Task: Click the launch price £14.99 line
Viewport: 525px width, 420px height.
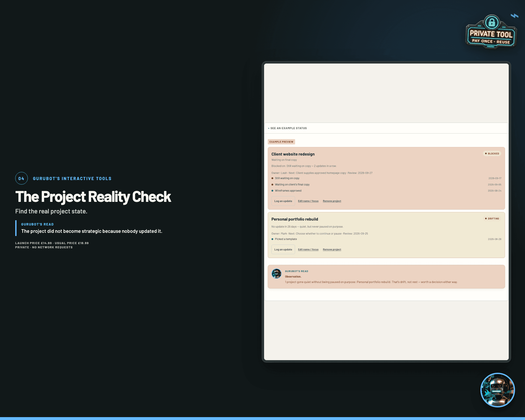Action: click(52, 243)
